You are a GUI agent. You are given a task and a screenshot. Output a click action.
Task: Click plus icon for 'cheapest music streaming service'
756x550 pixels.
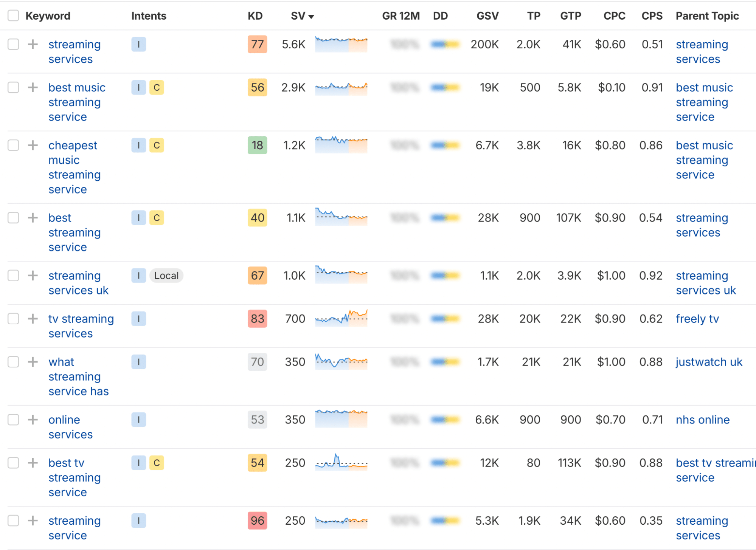(x=33, y=145)
